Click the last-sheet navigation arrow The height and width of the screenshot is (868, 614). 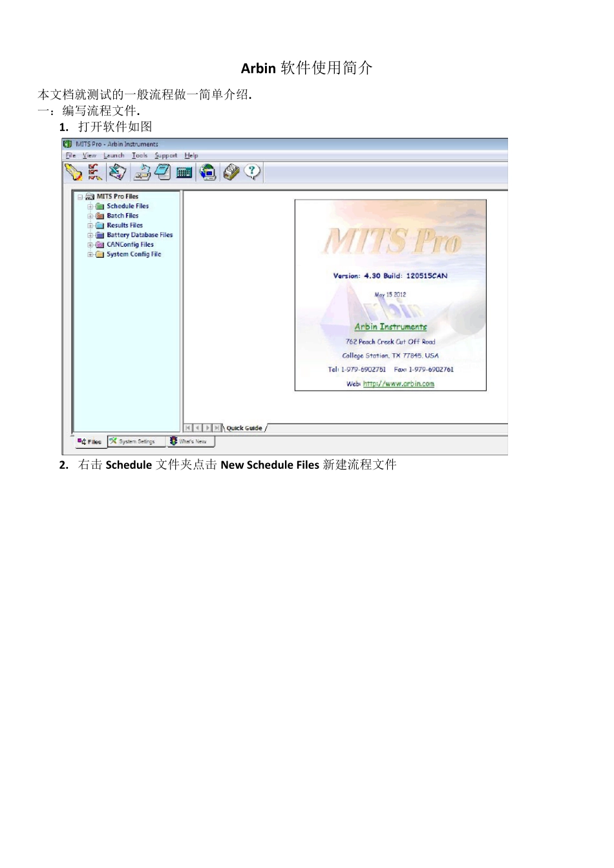coord(217,428)
